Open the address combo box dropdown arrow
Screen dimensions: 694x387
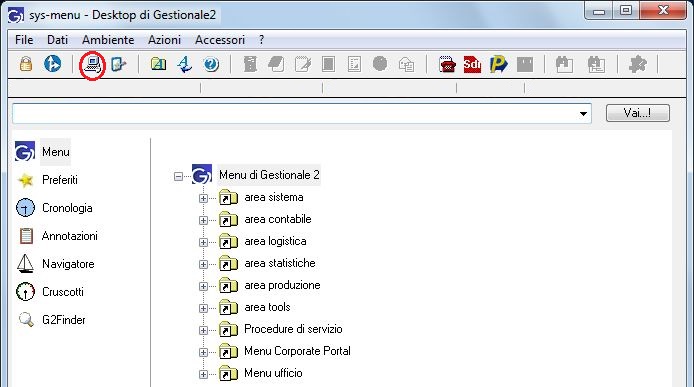coord(583,114)
